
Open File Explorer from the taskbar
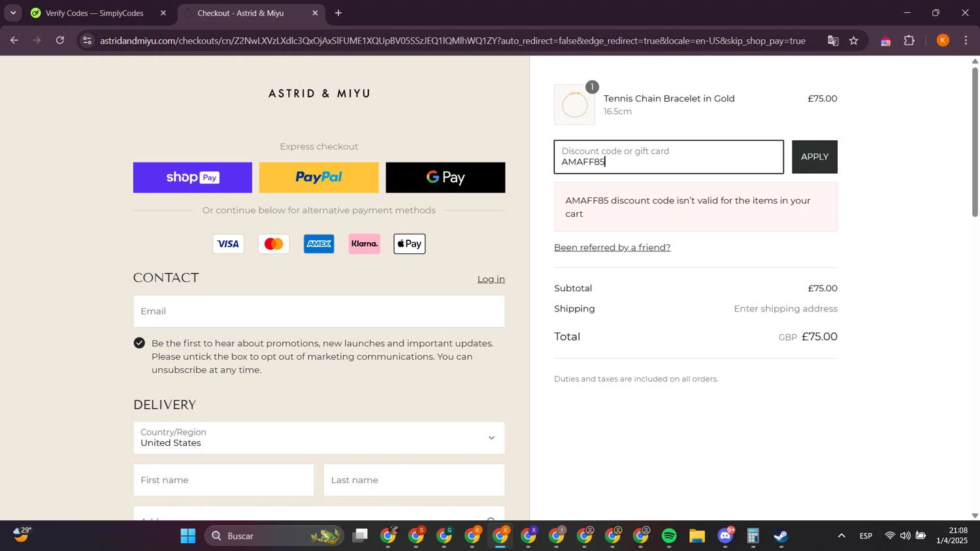tap(697, 536)
